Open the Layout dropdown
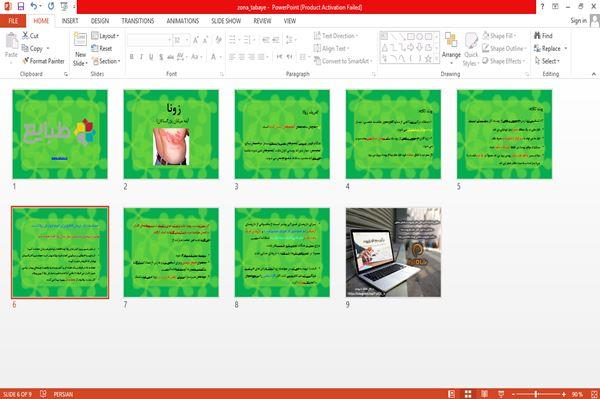The height and width of the screenshot is (399, 600). [105, 36]
